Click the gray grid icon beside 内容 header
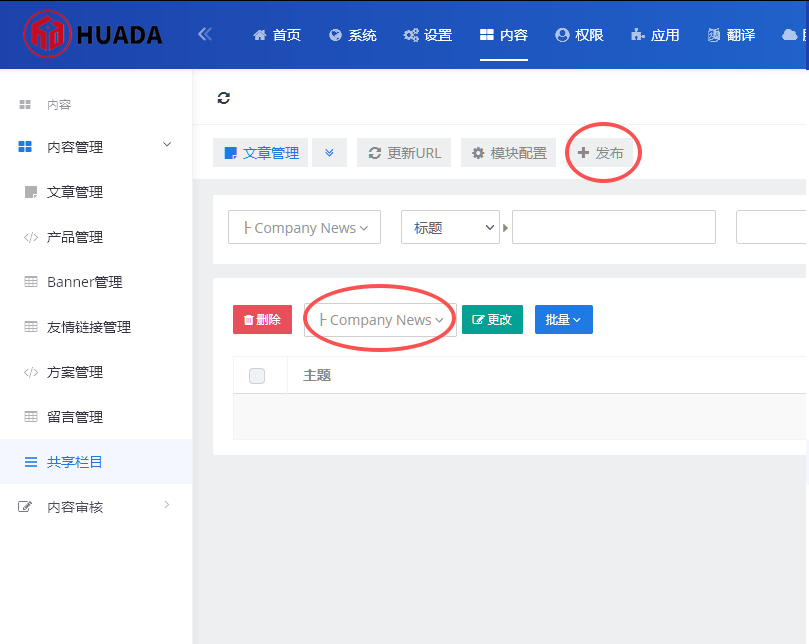 25,105
